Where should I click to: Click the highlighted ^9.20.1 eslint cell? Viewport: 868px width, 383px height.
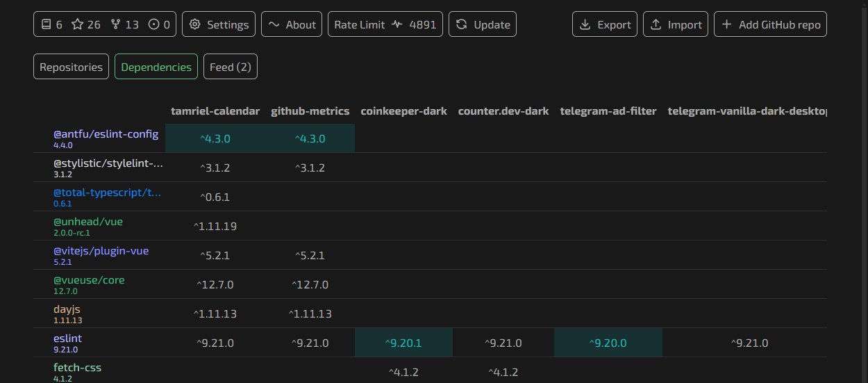click(x=403, y=343)
